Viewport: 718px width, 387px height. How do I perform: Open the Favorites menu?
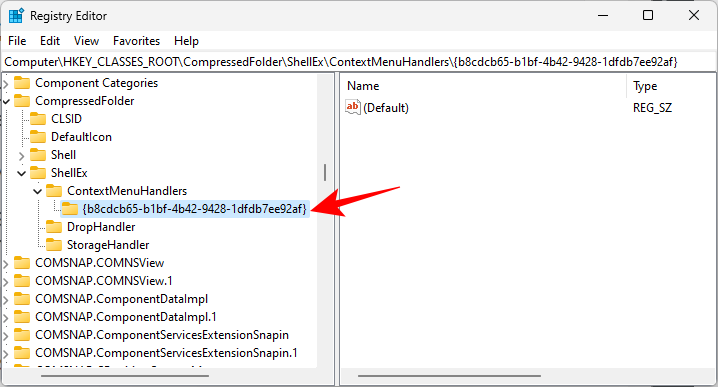136,41
